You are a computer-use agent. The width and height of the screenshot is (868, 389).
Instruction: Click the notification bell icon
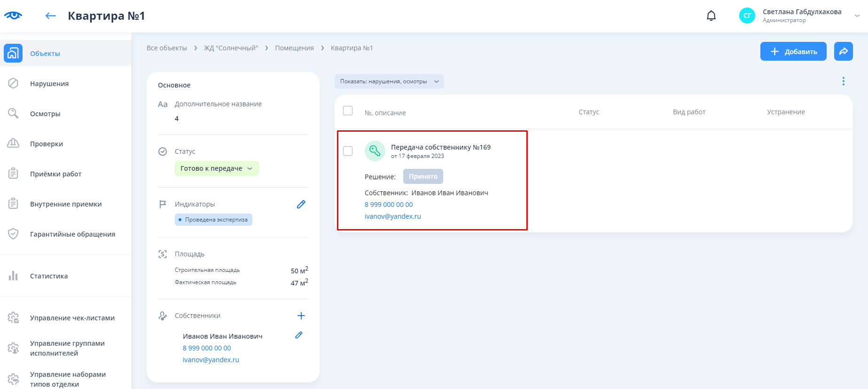tap(711, 16)
